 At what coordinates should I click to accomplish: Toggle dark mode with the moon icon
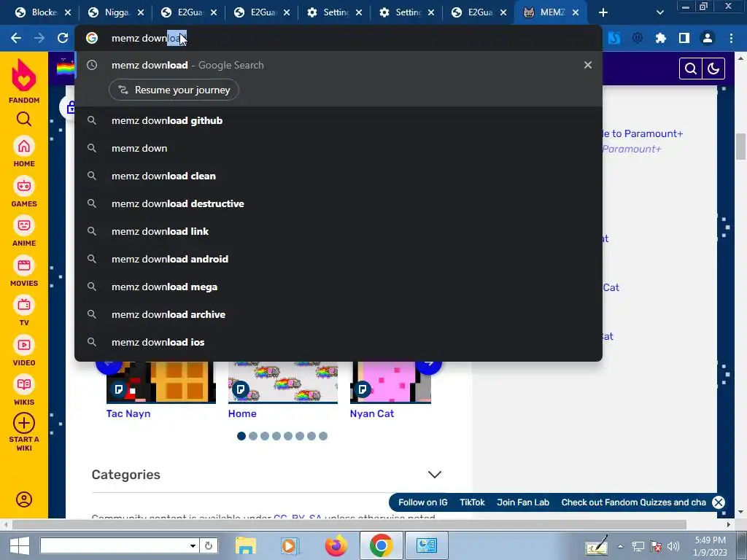[713, 69]
